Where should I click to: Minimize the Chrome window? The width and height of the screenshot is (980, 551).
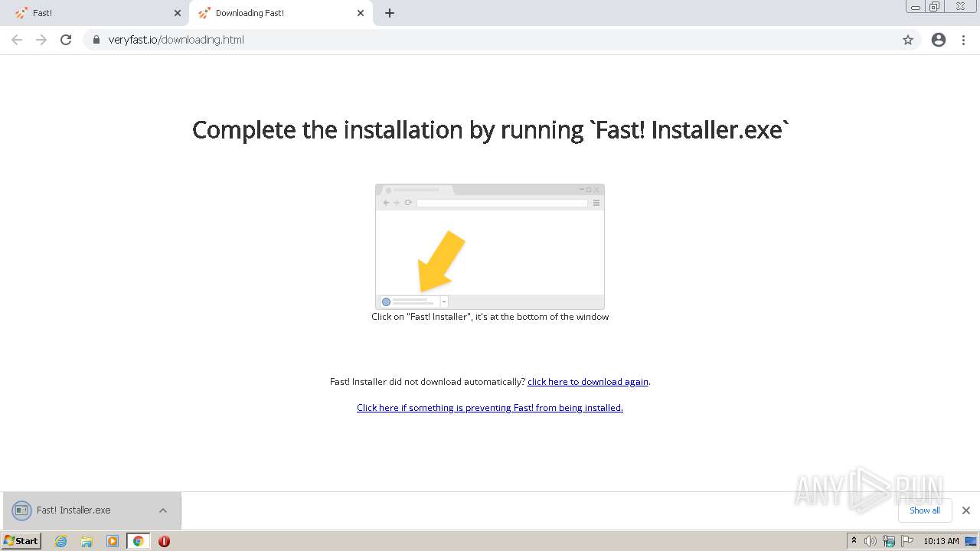[916, 7]
